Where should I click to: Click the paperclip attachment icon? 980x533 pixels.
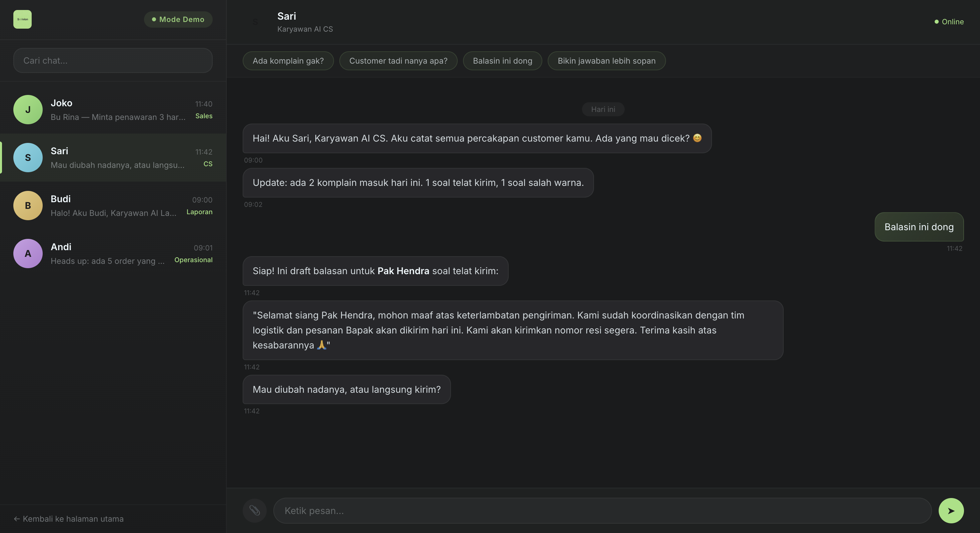coord(255,511)
